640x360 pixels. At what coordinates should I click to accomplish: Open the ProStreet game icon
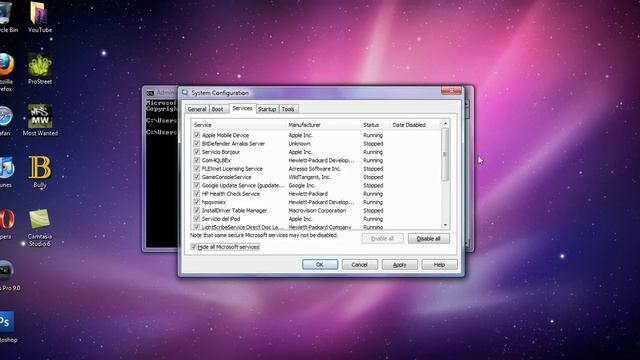[40, 68]
